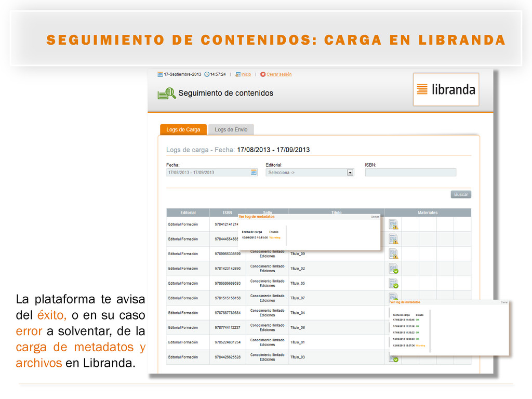Open metadata log icon for Titulo_05 row
Screen dimensions: 532x399
393,283
